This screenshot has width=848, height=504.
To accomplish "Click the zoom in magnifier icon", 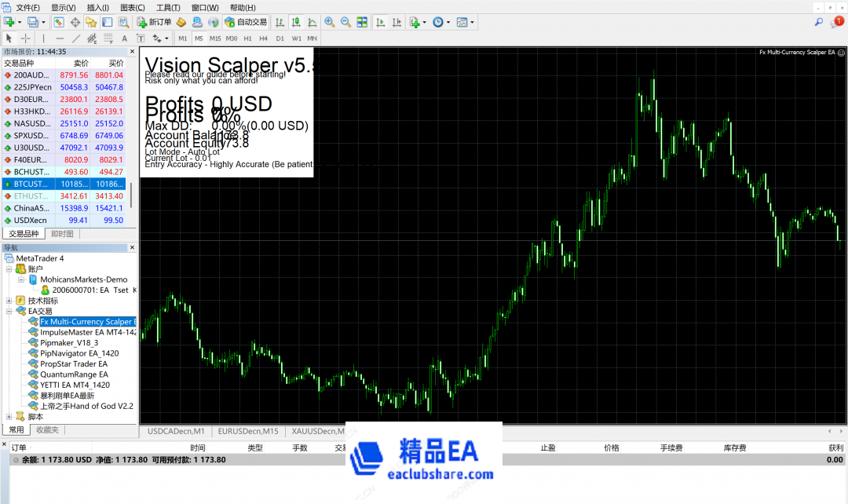I will [329, 22].
